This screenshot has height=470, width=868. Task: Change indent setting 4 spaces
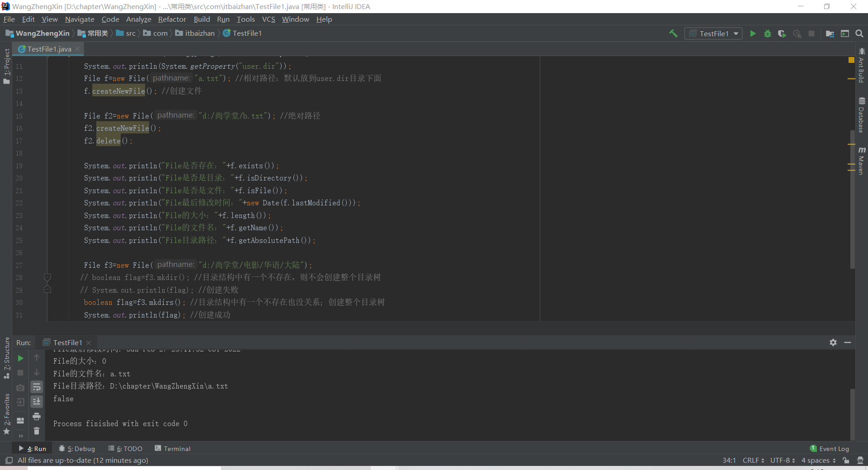(x=819, y=461)
